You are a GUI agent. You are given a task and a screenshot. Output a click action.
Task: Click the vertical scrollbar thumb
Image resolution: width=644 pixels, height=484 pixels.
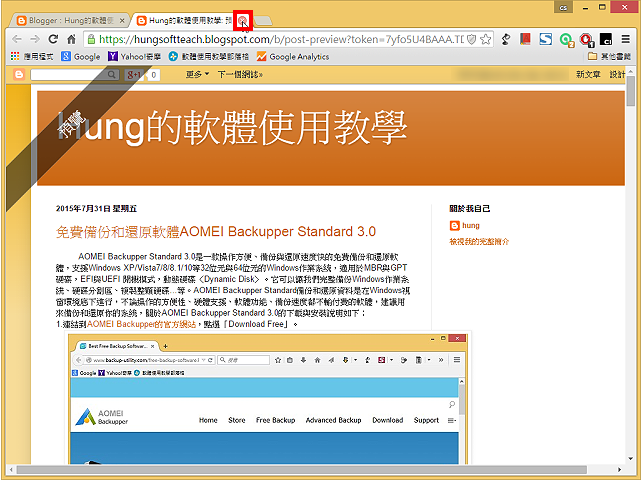630,91
